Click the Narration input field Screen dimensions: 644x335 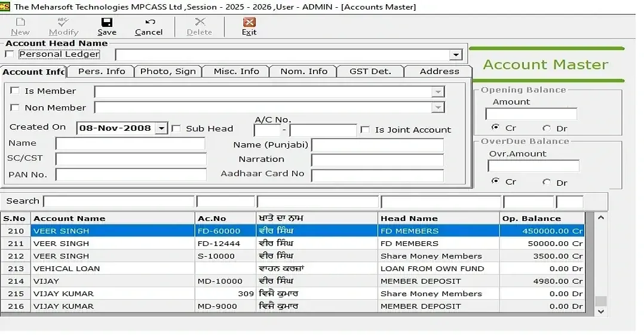point(378,160)
